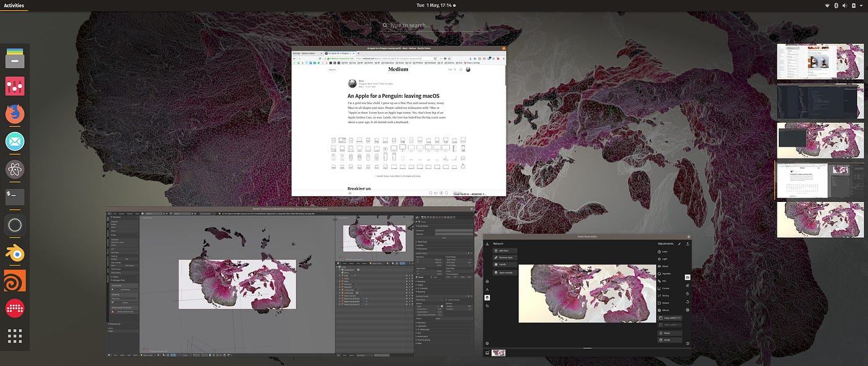Click Open sample in Polarr
The height and width of the screenshot is (366, 868).
tap(505, 272)
